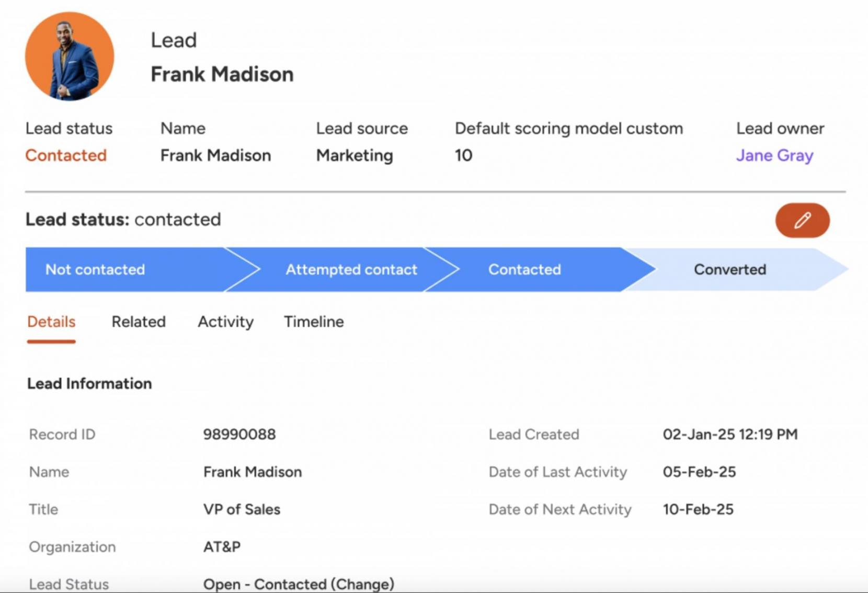Click the Lead Created date 02-Jan-25 12:19 PM

click(730, 435)
